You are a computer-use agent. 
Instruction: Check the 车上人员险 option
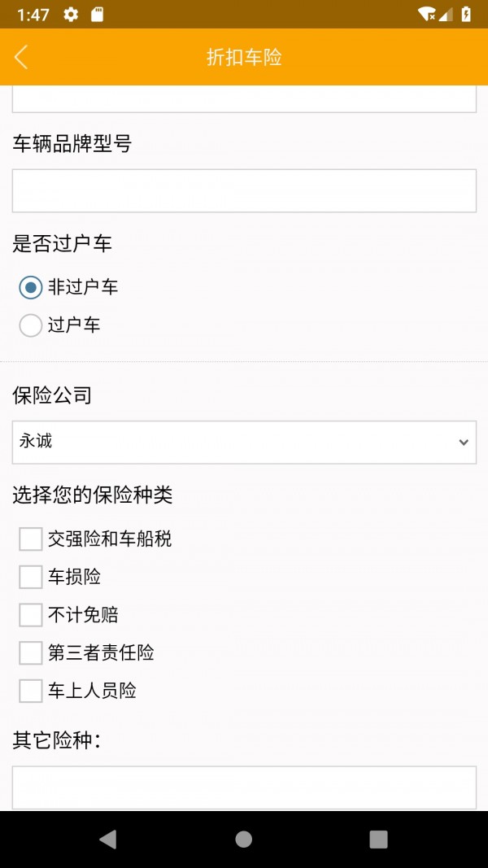coord(29,691)
